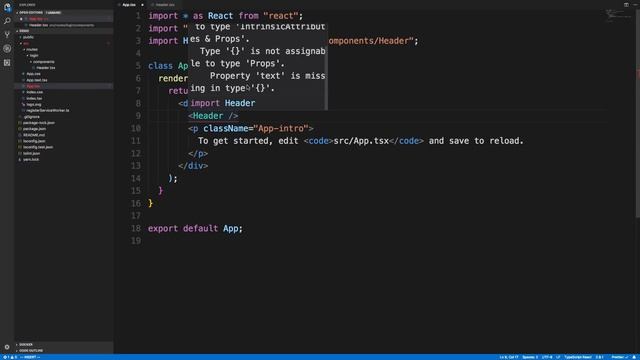Click the editor minimap preview
Image resolution: width=640 pixels, height=360 pixels.
pos(620,16)
